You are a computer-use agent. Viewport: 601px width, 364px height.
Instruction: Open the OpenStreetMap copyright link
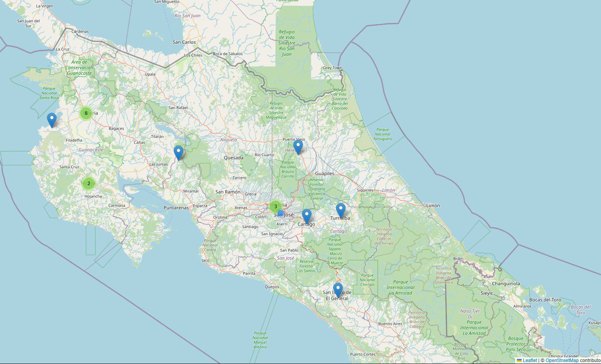pyautogui.click(x=562, y=360)
